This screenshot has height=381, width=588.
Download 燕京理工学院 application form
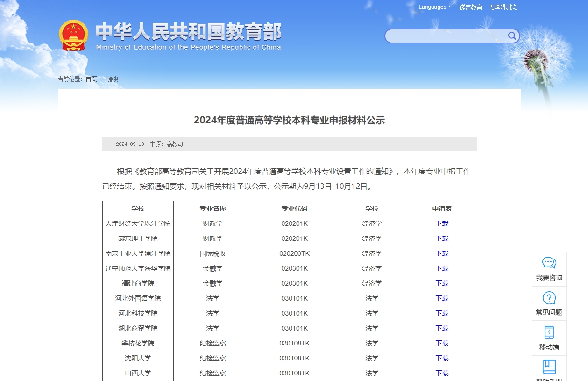(441, 238)
